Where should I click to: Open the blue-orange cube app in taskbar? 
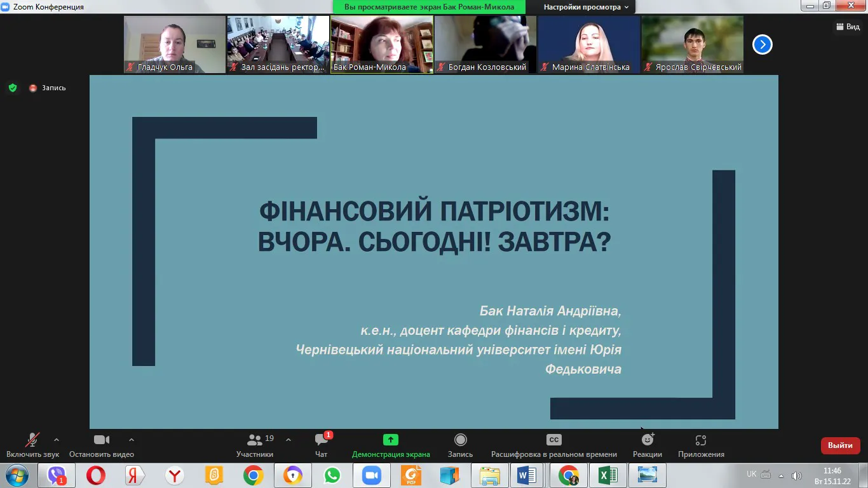tap(450, 475)
